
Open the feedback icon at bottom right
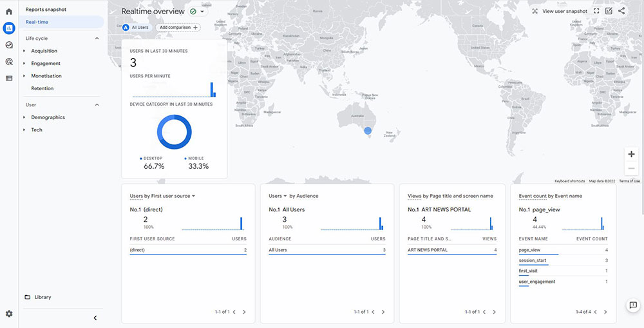click(x=633, y=305)
